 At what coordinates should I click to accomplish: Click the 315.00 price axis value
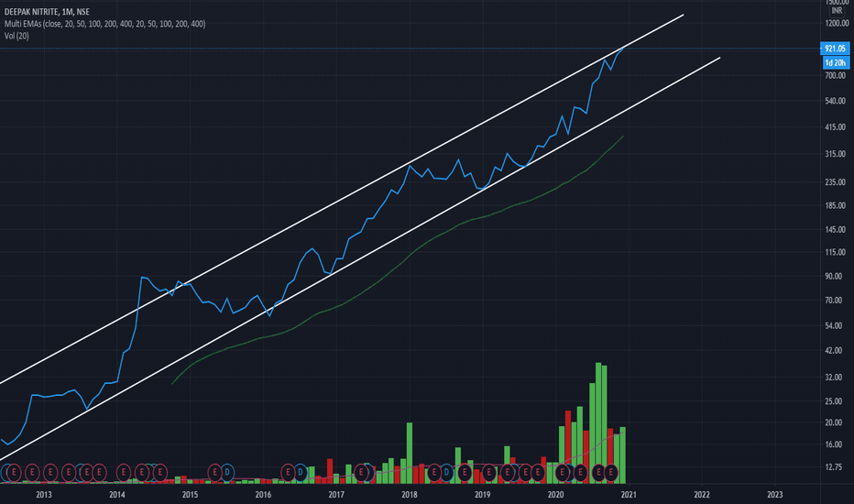pyautogui.click(x=836, y=154)
